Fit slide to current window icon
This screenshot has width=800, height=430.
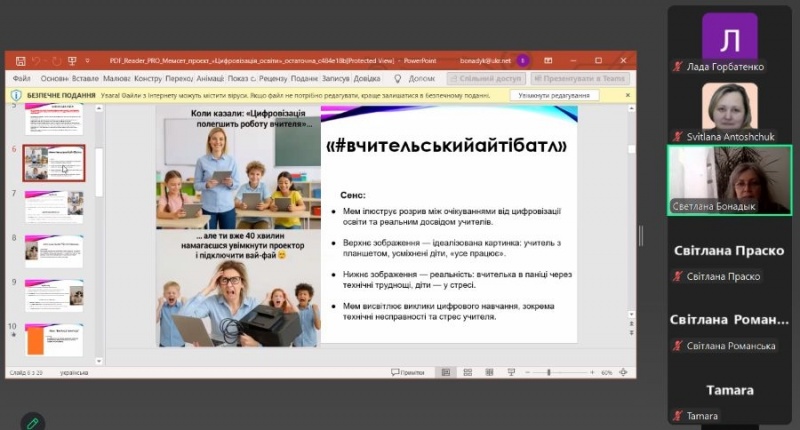[623, 372]
